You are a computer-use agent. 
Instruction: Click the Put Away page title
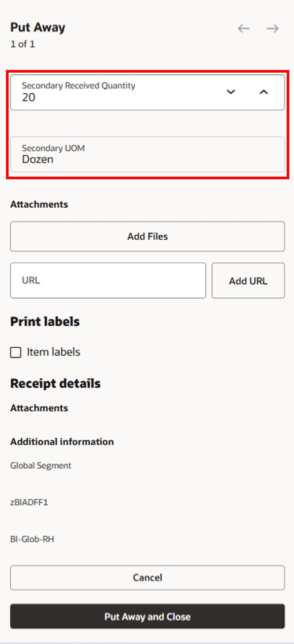pyautogui.click(x=37, y=27)
